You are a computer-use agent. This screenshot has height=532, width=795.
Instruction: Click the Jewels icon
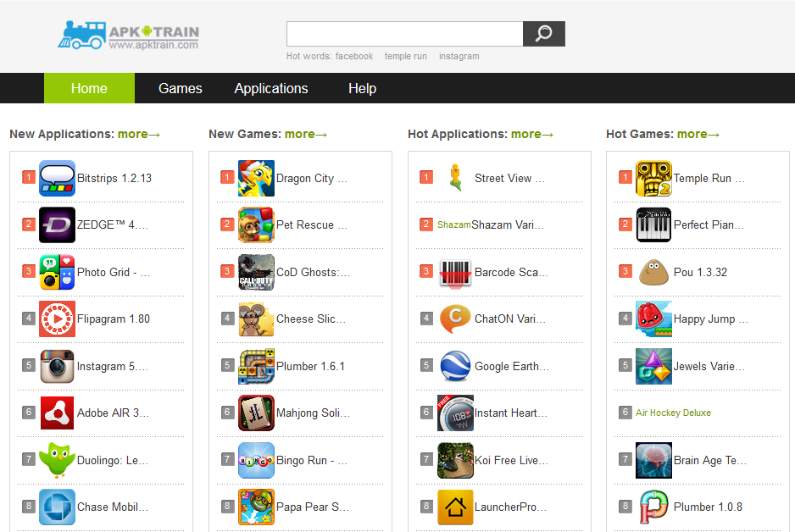click(x=654, y=366)
